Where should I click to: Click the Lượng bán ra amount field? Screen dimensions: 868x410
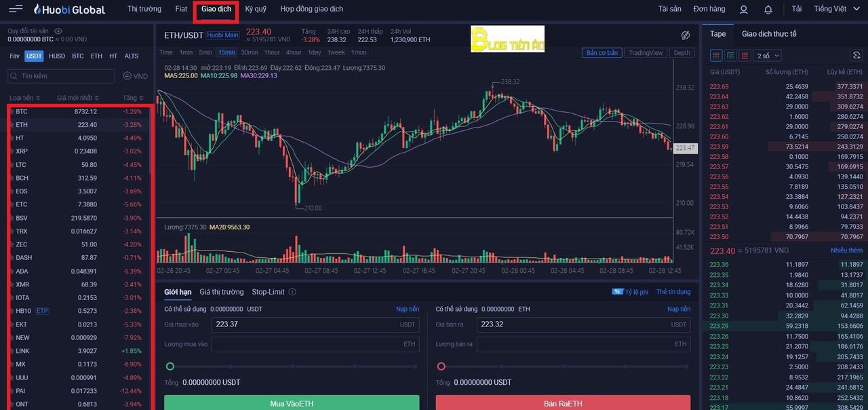pos(583,344)
